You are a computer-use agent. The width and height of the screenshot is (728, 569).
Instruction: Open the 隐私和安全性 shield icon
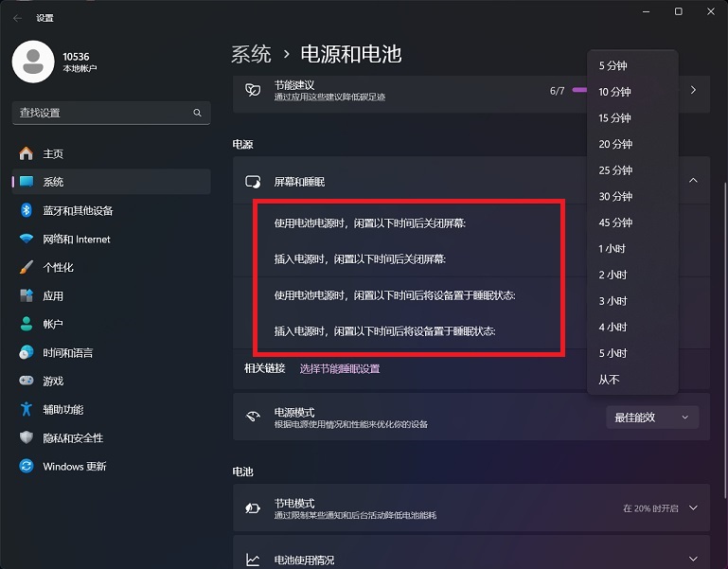click(x=27, y=437)
